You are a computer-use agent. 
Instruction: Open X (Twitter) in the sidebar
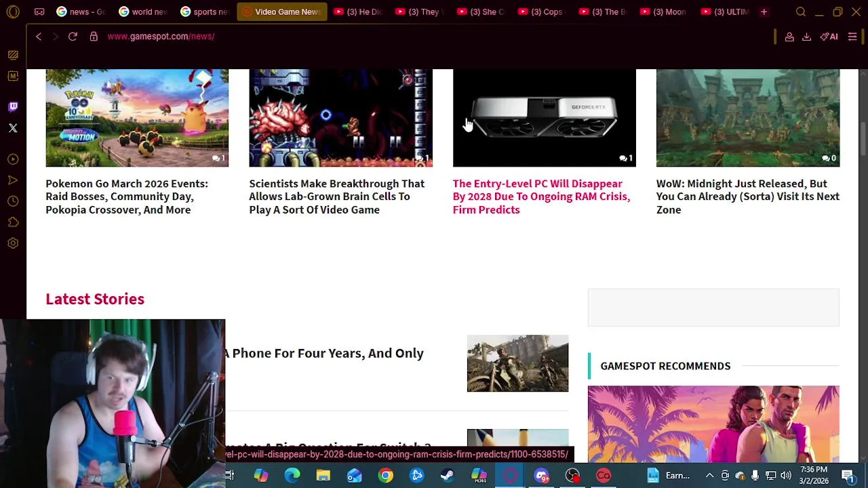pos(13,128)
